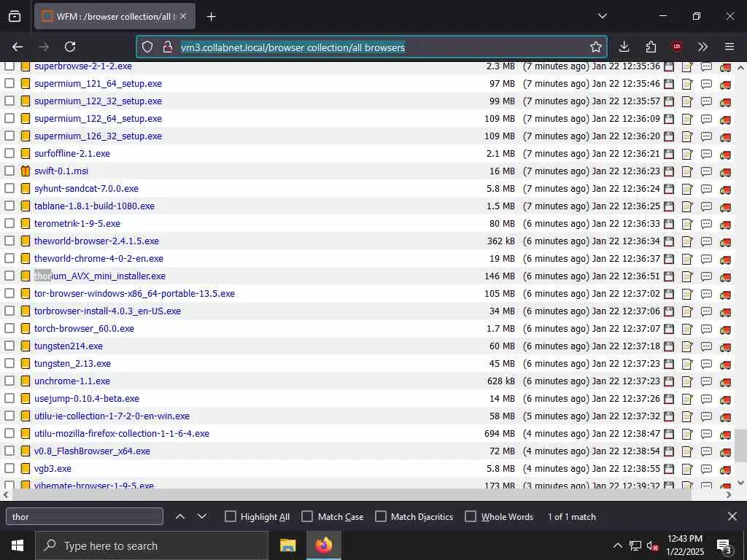Image resolution: width=747 pixels, height=560 pixels.
Task: Enable Highlight All in find bar
Action: (x=230, y=517)
